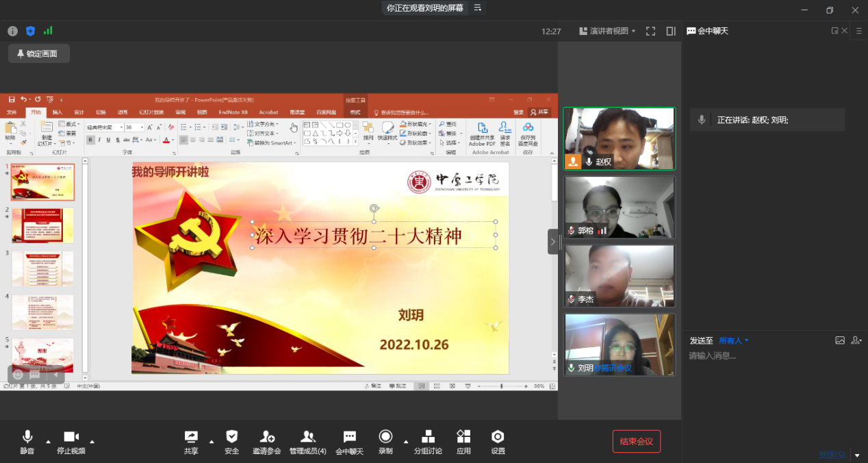Click 结束会议 end meeting button
Viewport: 868px width, 463px height.
click(x=636, y=441)
